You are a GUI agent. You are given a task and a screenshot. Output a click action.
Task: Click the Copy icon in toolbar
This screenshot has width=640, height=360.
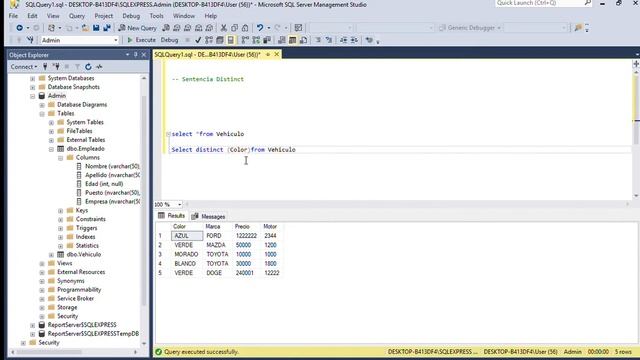click(x=234, y=28)
